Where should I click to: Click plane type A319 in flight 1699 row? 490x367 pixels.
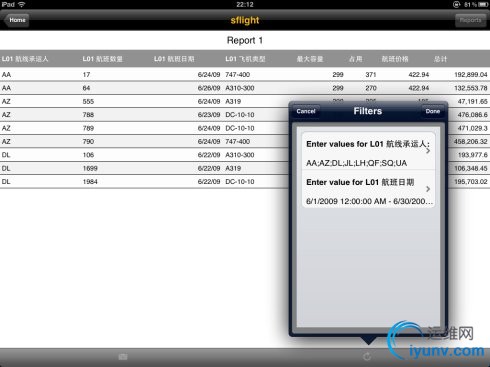(x=233, y=168)
